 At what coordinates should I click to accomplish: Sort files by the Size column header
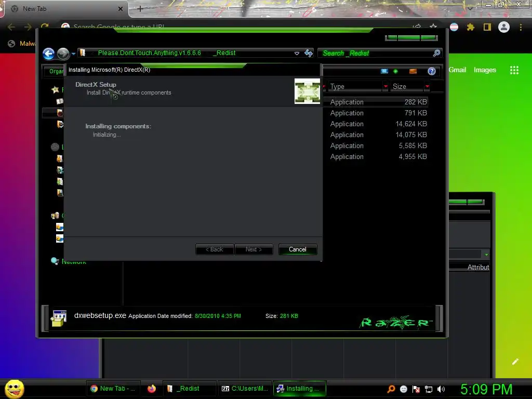[407, 87]
